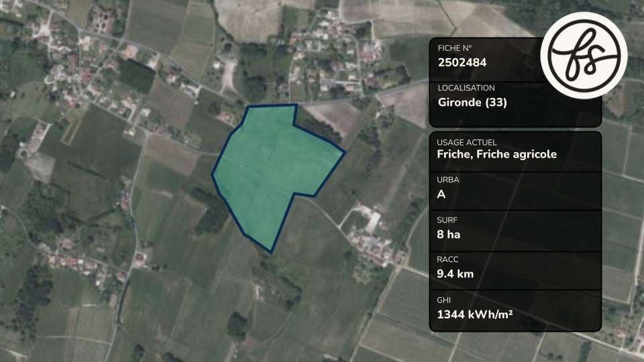
Task: Select the 8 ha surface value
Action: (x=449, y=235)
